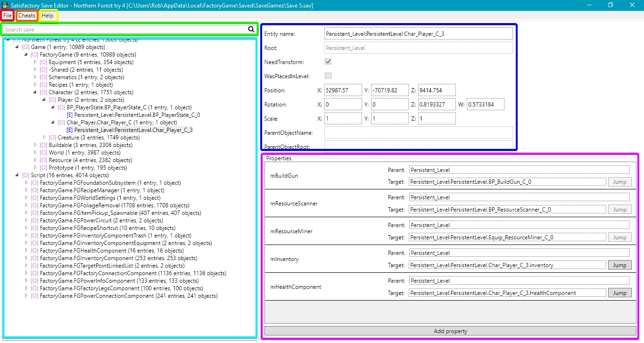This screenshot has height=343, width=644.
Task: Open the Help menu
Action: [x=48, y=16]
